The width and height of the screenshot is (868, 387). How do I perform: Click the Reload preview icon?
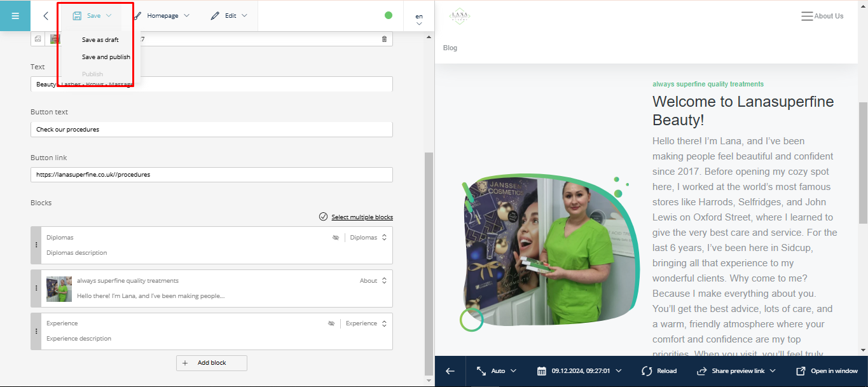coord(647,371)
